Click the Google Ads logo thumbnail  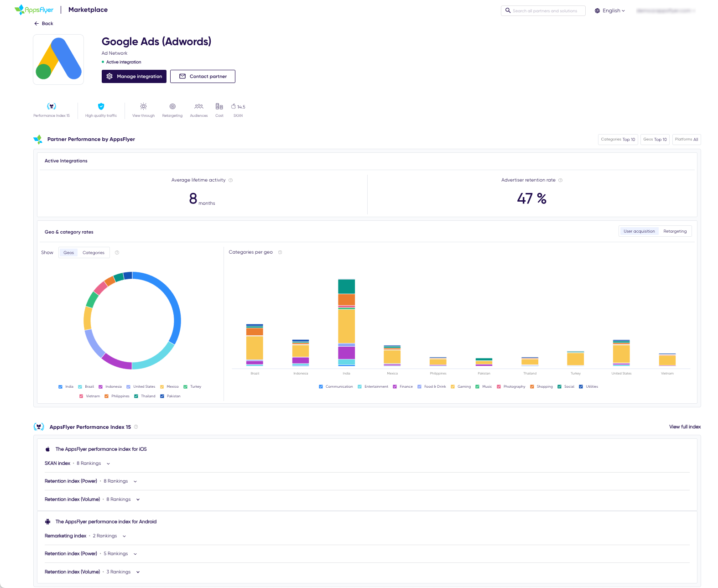(58, 59)
